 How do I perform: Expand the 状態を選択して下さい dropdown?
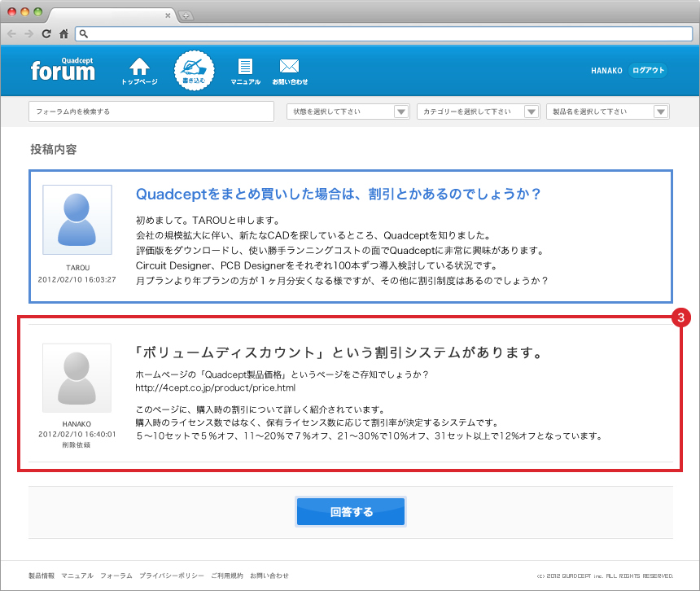348,112
